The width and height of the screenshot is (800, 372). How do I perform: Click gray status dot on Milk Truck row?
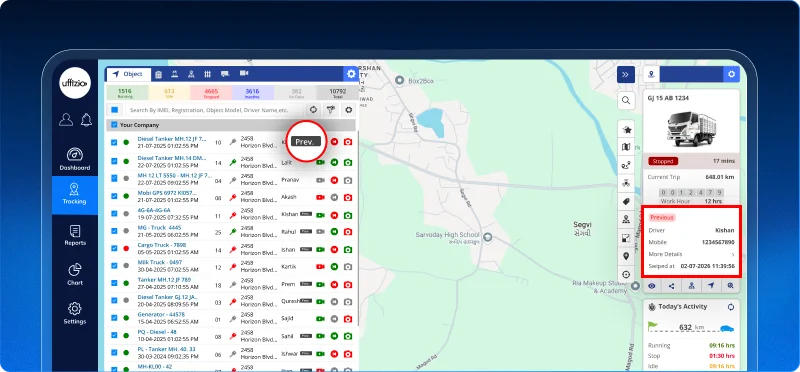pyautogui.click(x=126, y=266)
